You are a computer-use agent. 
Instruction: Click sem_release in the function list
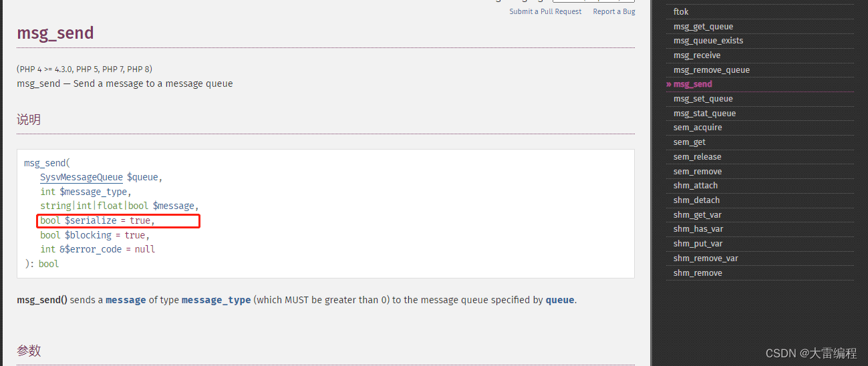pos(698,157)
